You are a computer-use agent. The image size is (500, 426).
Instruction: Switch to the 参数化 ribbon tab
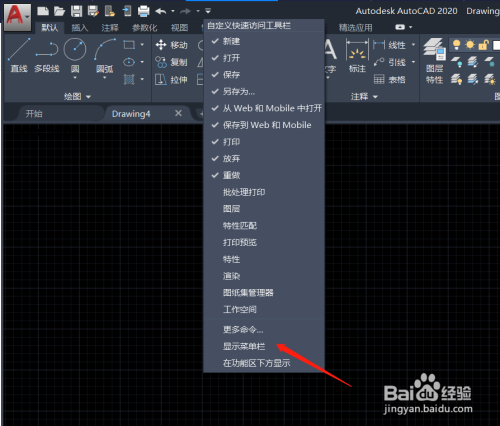[x=144, y=28]
